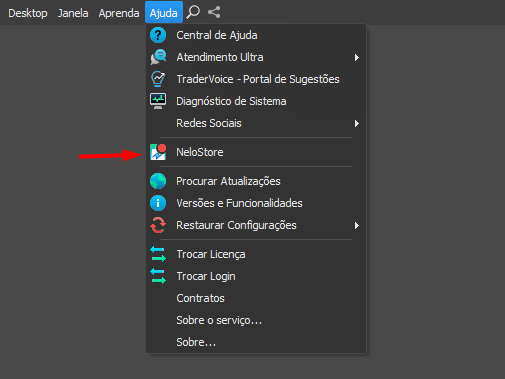505x379 pixels.
Task: Select Sobre o serviço... entry
Action: tap(256, 320)
